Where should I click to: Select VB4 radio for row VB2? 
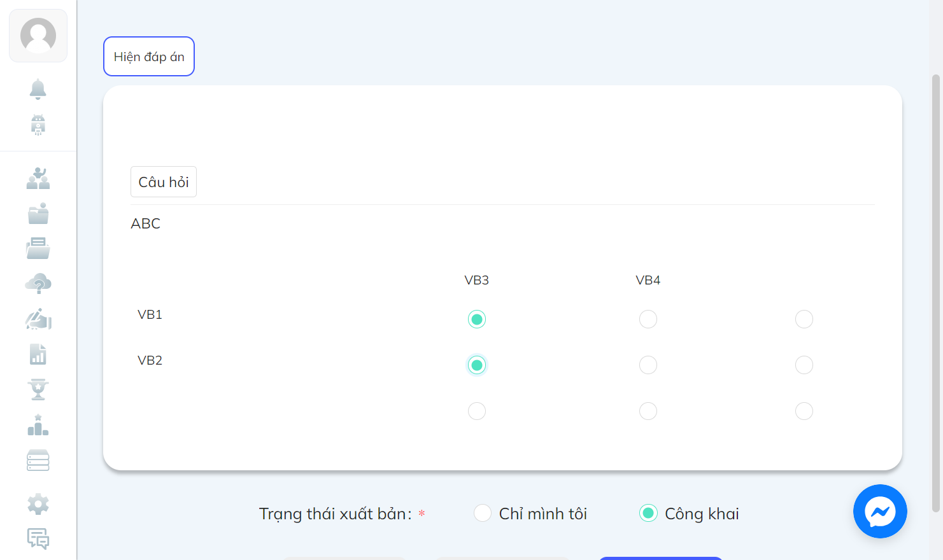pos(648,365)
